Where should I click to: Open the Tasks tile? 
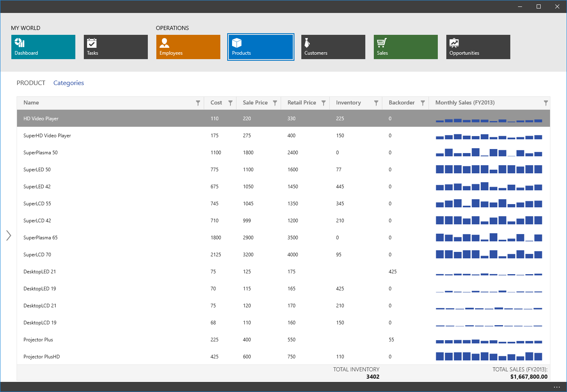pos(115,47)
